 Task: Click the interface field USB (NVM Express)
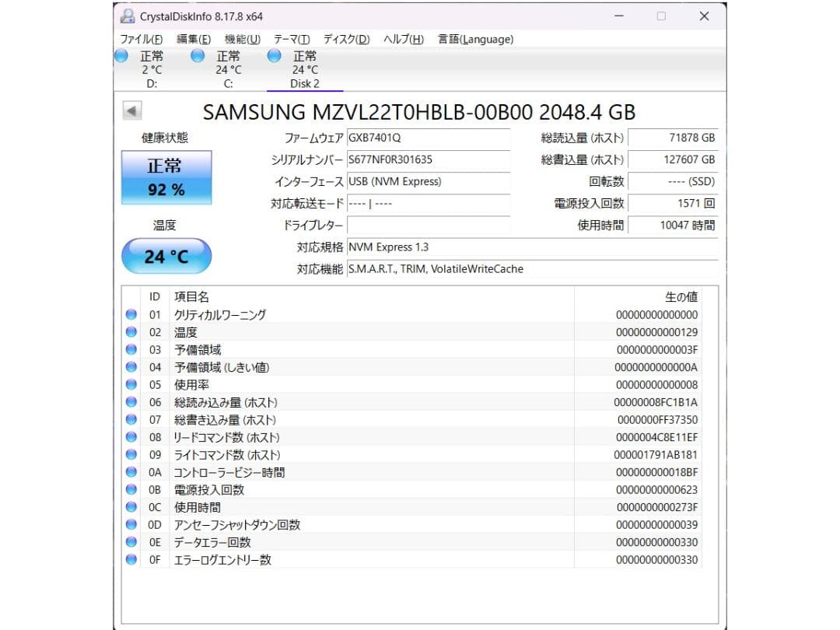tap(428, 181)
